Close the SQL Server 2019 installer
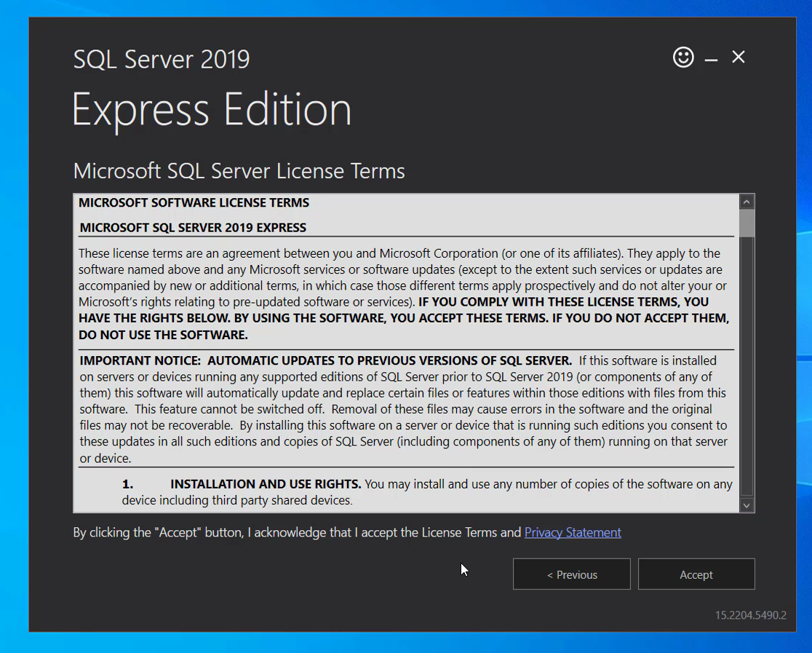The image size is (812, 653). tap(738, 58)
